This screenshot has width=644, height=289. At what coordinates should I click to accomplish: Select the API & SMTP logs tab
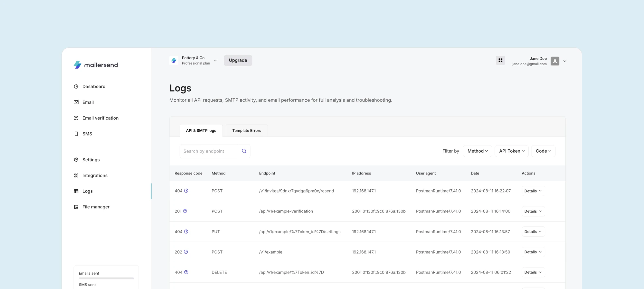click(201, 131)
